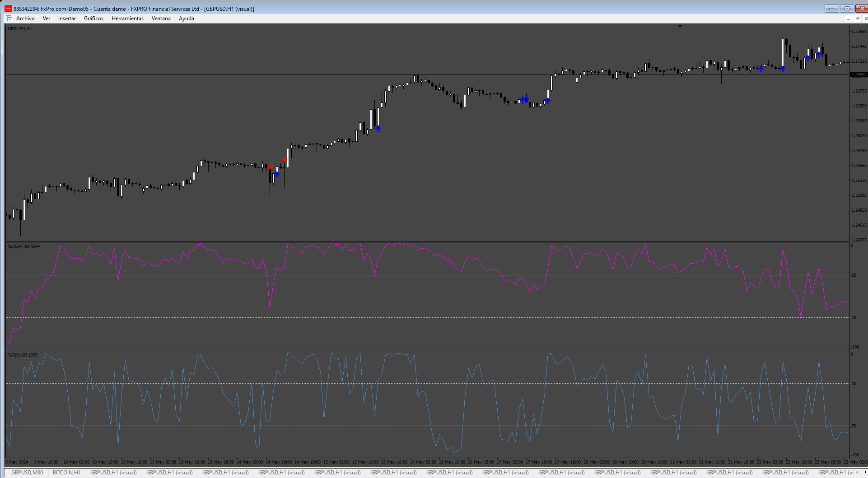Click the blue buy arrow on 15 May
The height and width of the screenshot is (478, 868).
[x=378, y=129]
